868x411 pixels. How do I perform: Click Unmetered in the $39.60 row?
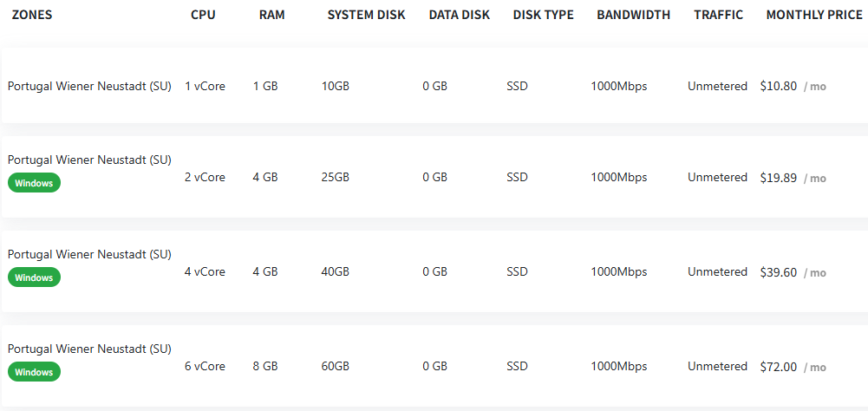[x=717, y=272]
